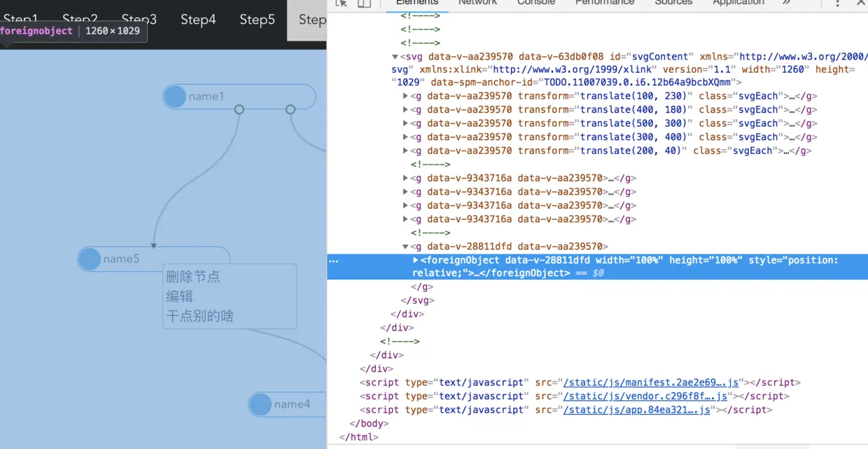The height and width of the screenshot is (449, 868).
Task: Open the manifest.2ae2e69….js script link
Action: click(651, 382)
